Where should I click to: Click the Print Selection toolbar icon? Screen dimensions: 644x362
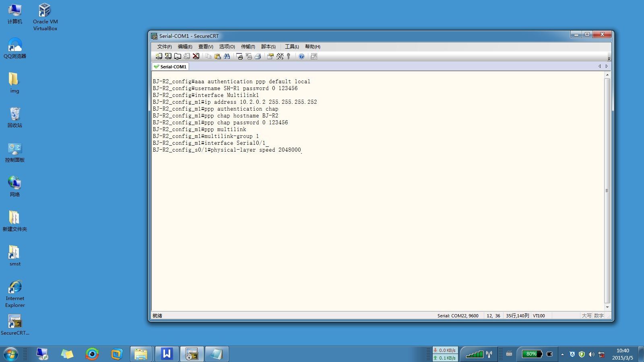click(249, 56)
